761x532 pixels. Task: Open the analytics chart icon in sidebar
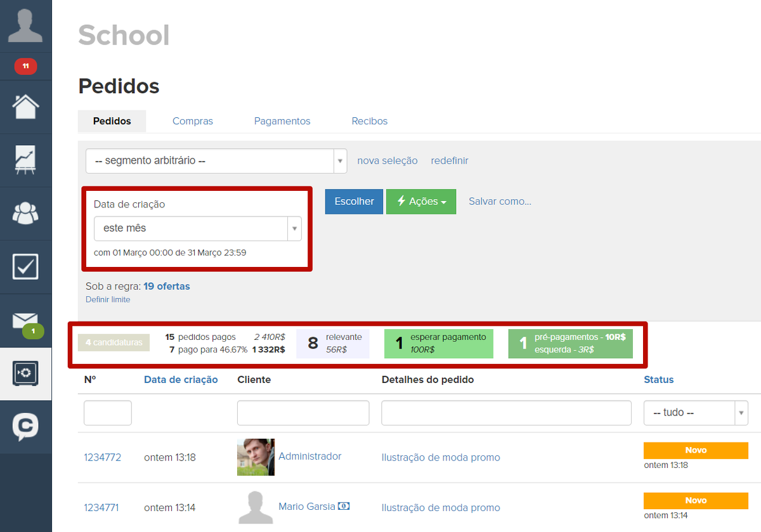(25, 160)
